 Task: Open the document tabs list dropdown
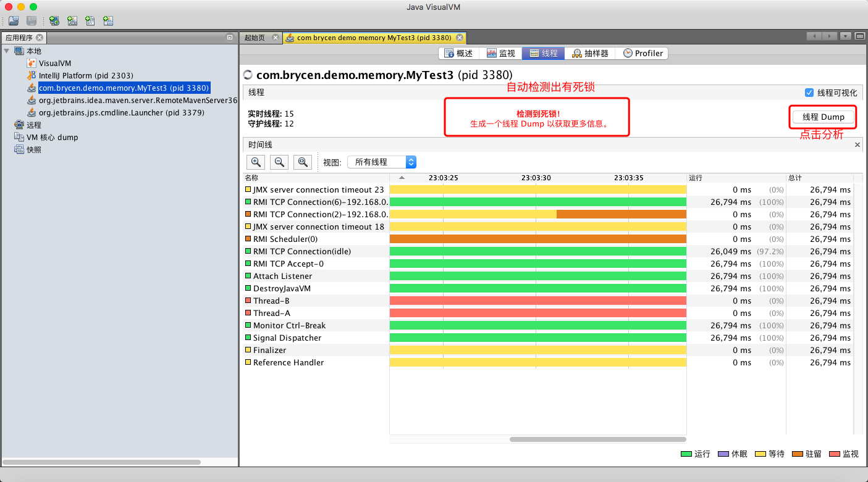coord(846,36)
